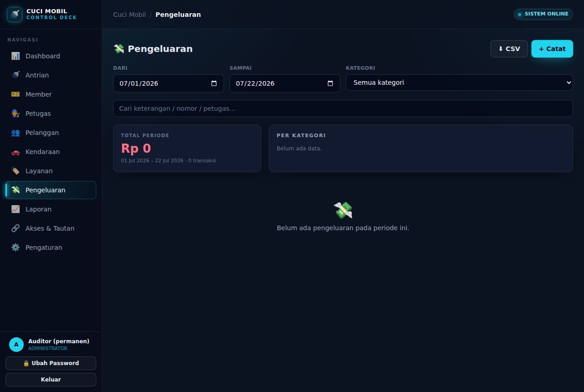
Task: Click the Petugas worker icon
Action: point(16,113)
